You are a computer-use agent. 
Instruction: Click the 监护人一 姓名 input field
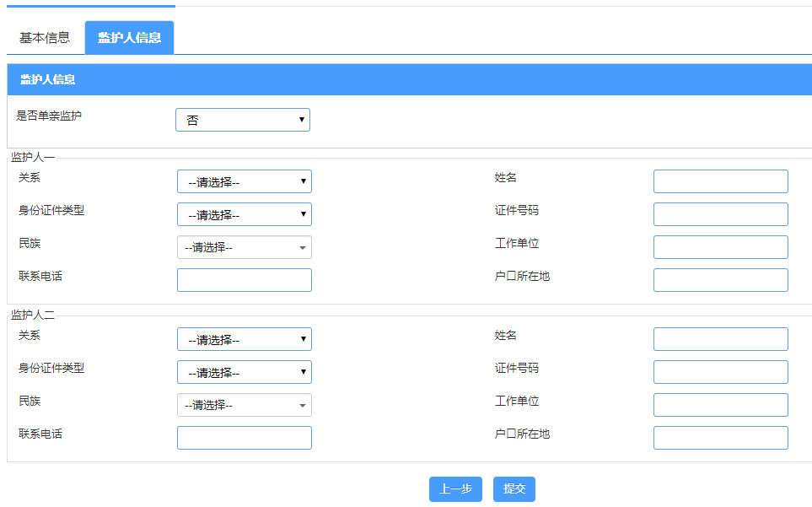pyautogui.click(x=721, y=181)
